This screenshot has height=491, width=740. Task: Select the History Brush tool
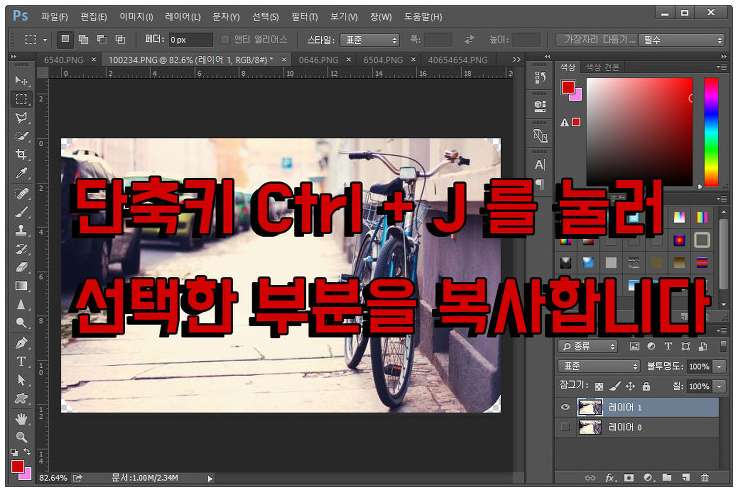[x=21, y=249]
